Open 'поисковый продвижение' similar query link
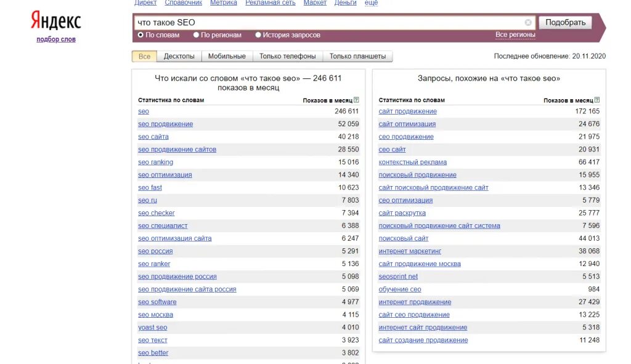 (x=417, y=175)
